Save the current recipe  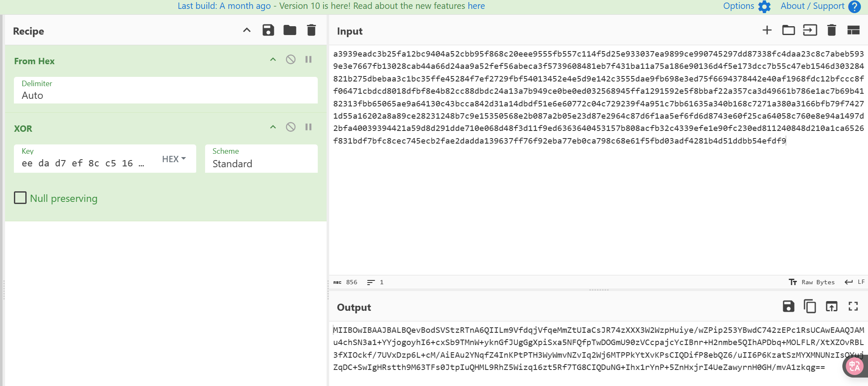pyautogui.click(x=268, y=30)
